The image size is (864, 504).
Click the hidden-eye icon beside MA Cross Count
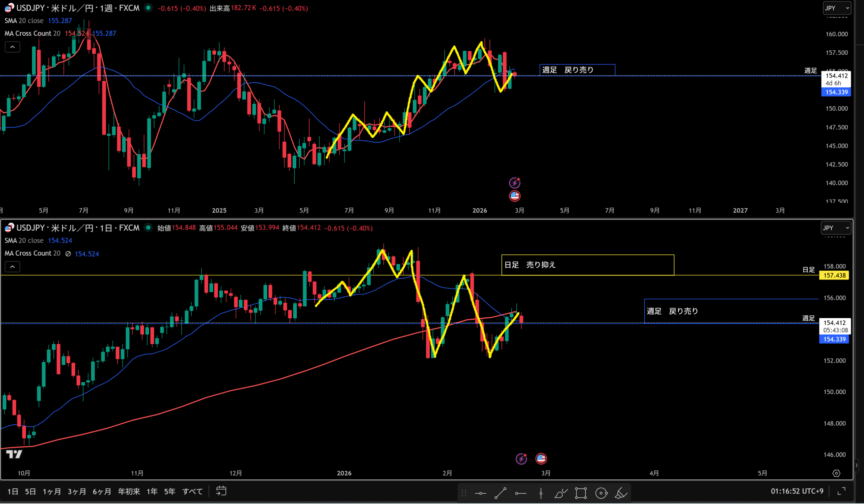(68, 254)
